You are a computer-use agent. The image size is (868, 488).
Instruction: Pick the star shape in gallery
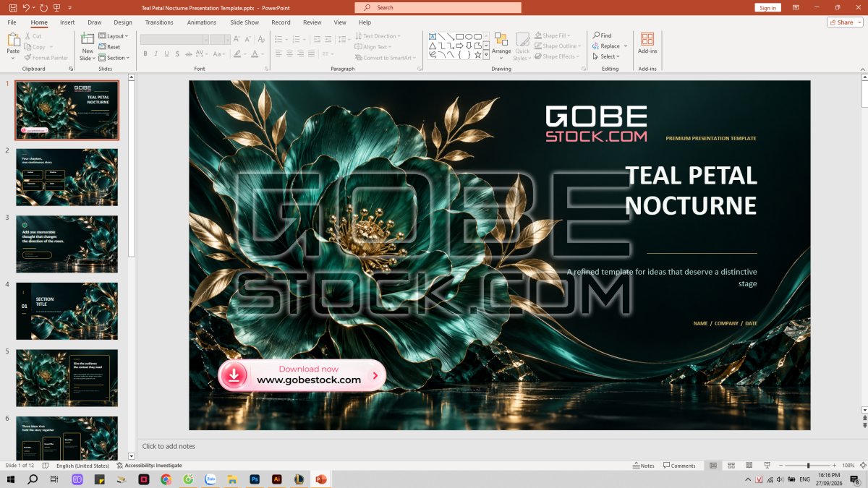(x=478, y=55)
